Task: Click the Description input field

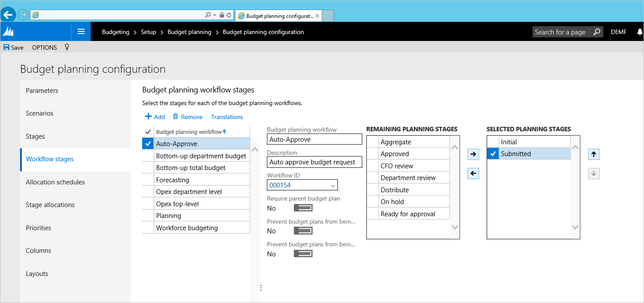Action: click(314, 162)
